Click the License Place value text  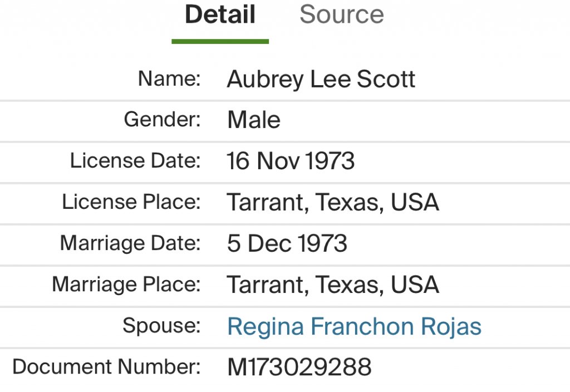(332, 203)
